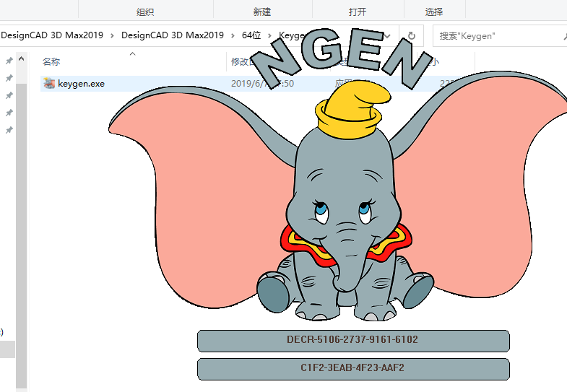Click the third pin icon in sidebar
Image resolution: width=567 pixels, height=392 pixels.
click(9, 95)
